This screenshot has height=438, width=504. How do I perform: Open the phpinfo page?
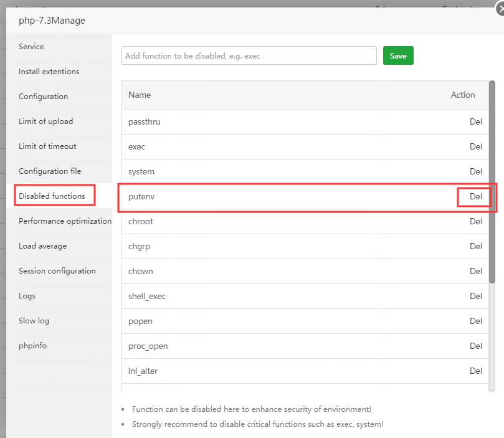(x=32, y=346)
